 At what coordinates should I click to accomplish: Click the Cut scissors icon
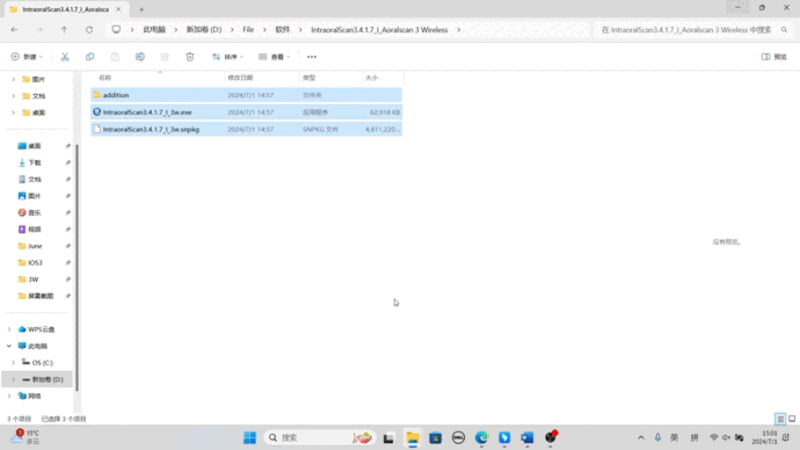(65, 57)
